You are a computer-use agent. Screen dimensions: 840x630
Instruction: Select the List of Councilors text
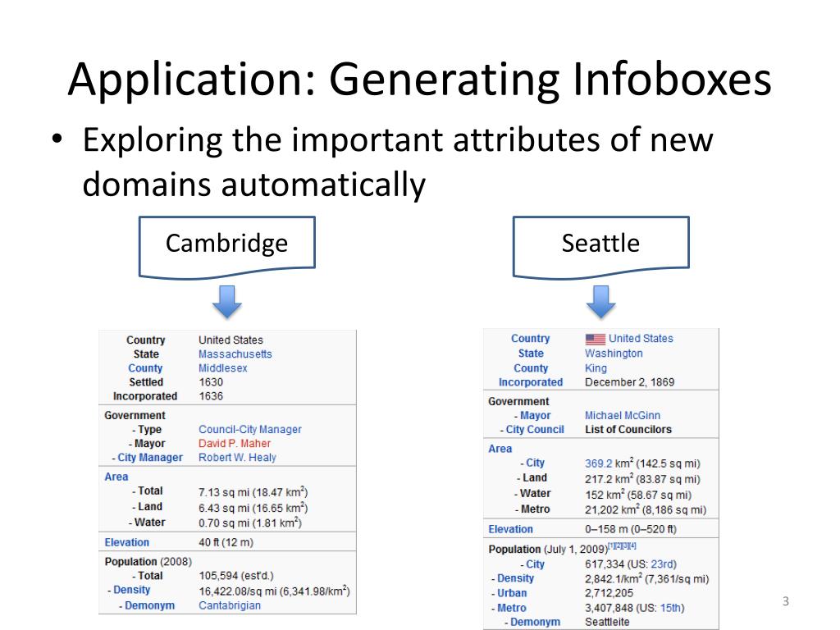(628, 430)
